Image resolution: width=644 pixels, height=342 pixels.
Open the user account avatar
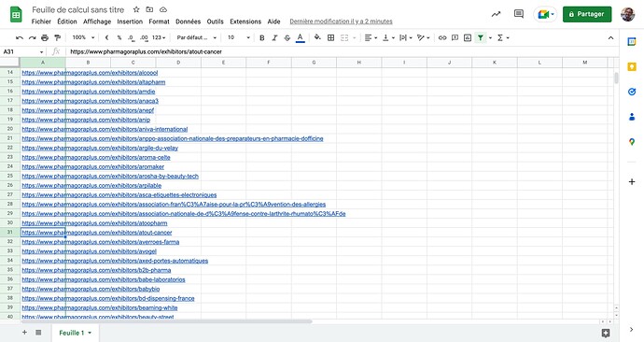[x=627, y=14]
